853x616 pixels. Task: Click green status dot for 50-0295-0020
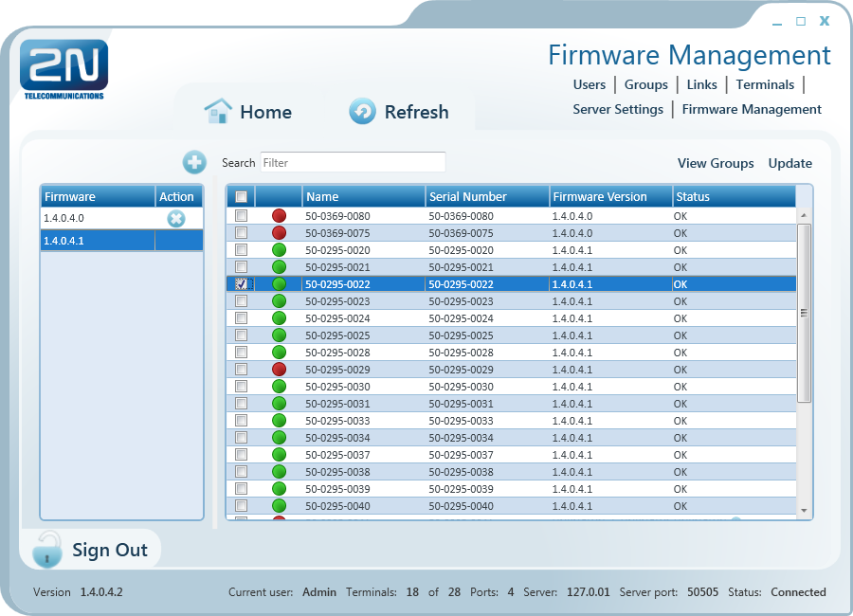click(x=279, y=250)
